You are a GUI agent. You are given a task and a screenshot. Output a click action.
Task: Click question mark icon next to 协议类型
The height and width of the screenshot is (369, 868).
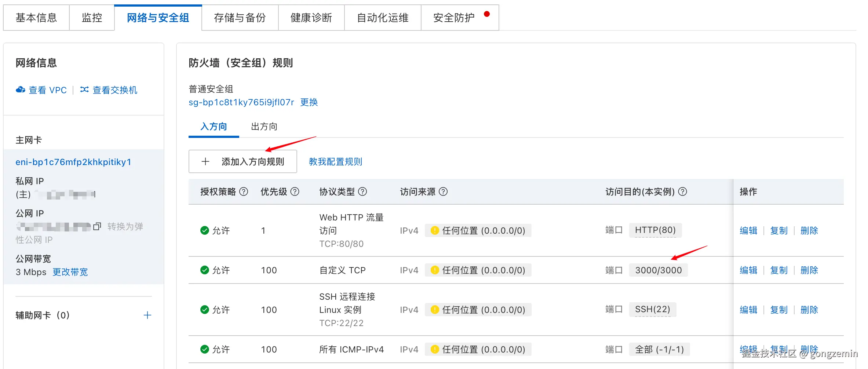362,191
